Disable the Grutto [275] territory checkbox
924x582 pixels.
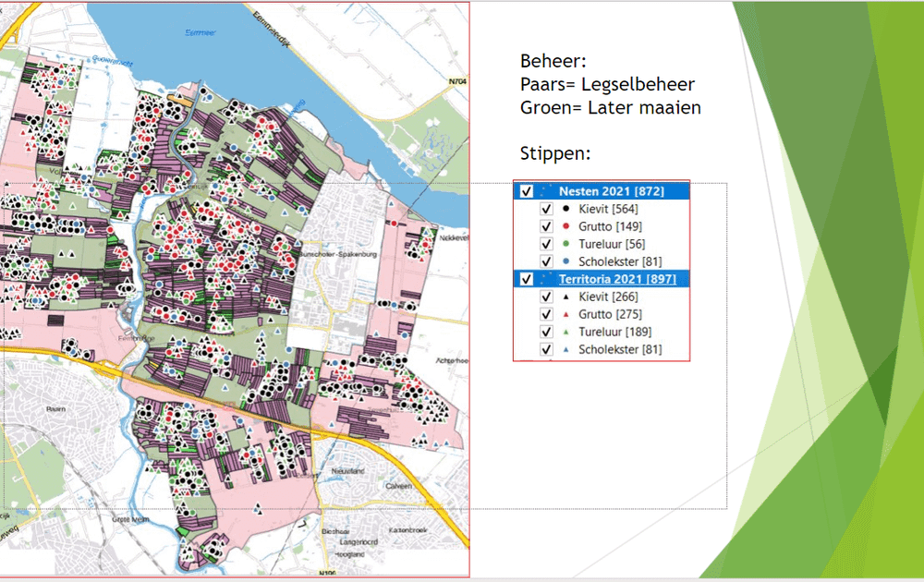(546, 315)
